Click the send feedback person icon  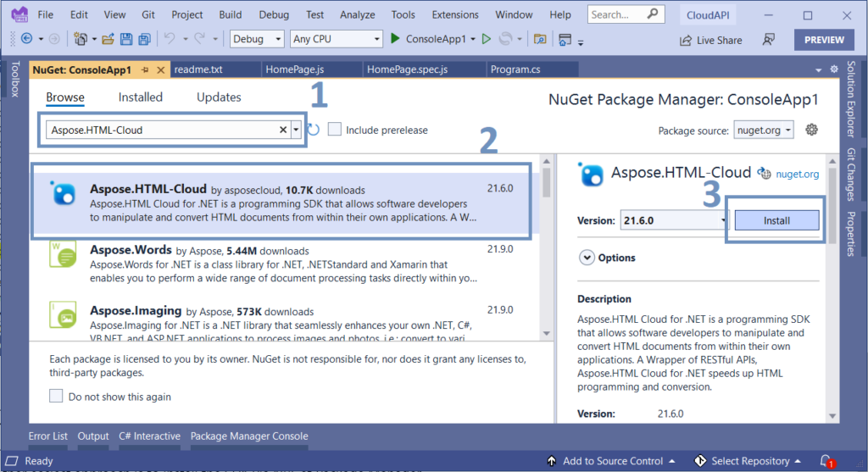pyautogui.click(x=768, y=39)
